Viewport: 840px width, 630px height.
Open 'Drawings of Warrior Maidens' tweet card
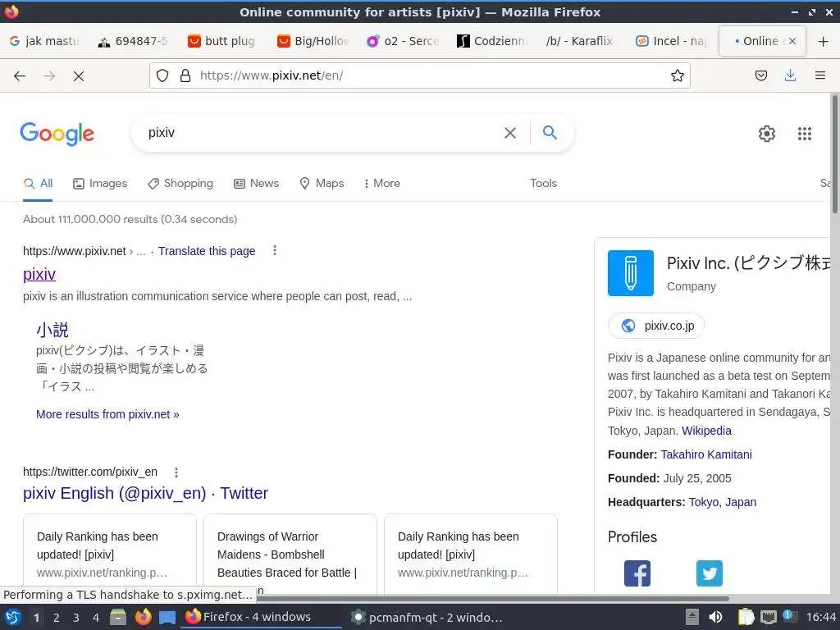pyautogui.click(x=290, y=555)
